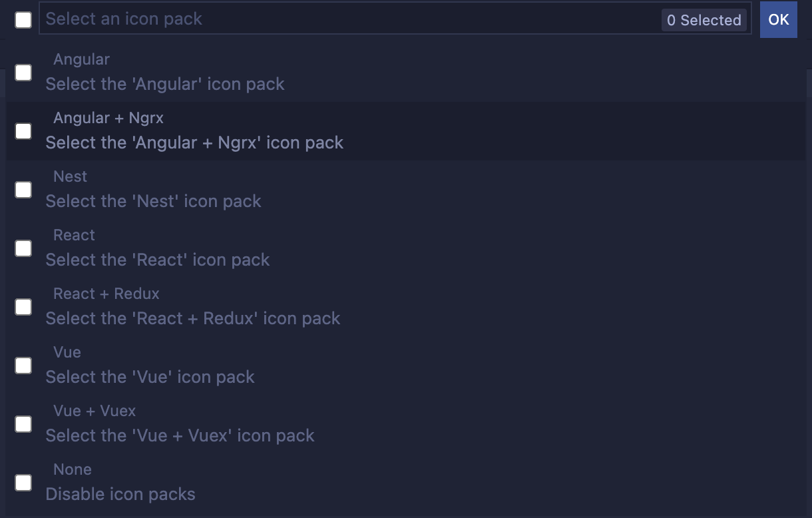The image size is (812, 518).
Task: Check the 'React' icon pack checkbox
Action: 23,248
